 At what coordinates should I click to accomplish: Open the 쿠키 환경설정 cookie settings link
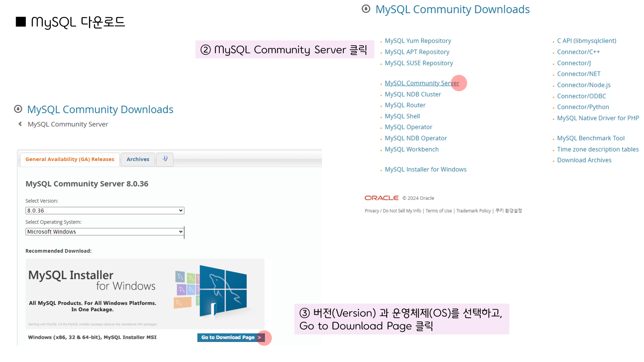coord(508,211)
